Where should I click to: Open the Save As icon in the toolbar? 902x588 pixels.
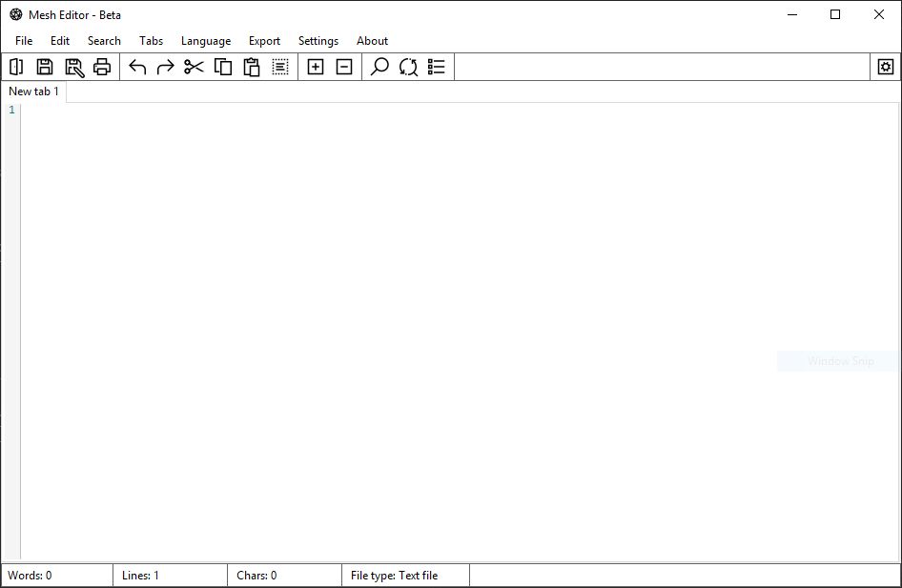pos(73,67)
